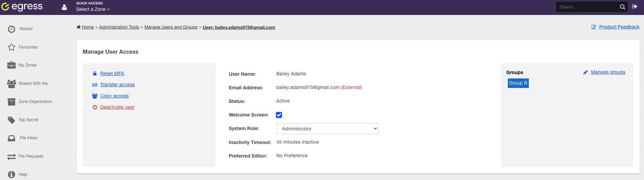Open the System Role dropdown
This screenshot has height=180, width=644.
pyautogui.click(x=327, y=129)
